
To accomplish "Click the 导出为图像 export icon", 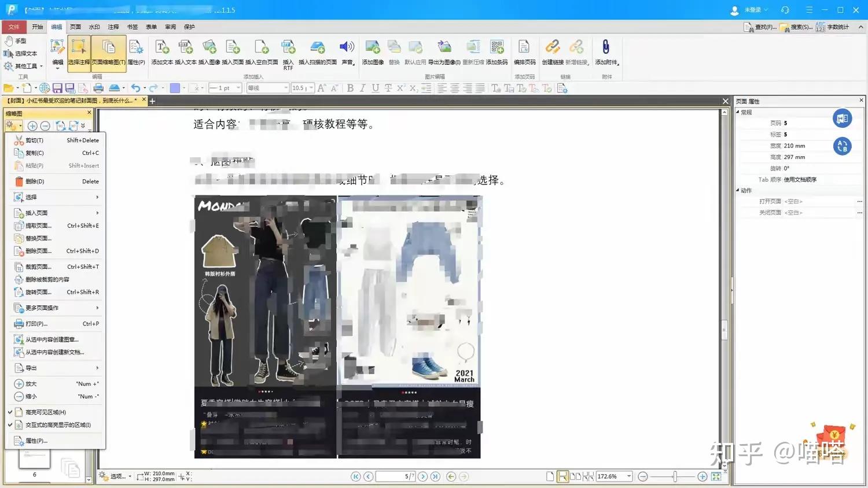I will click(444, 48).
